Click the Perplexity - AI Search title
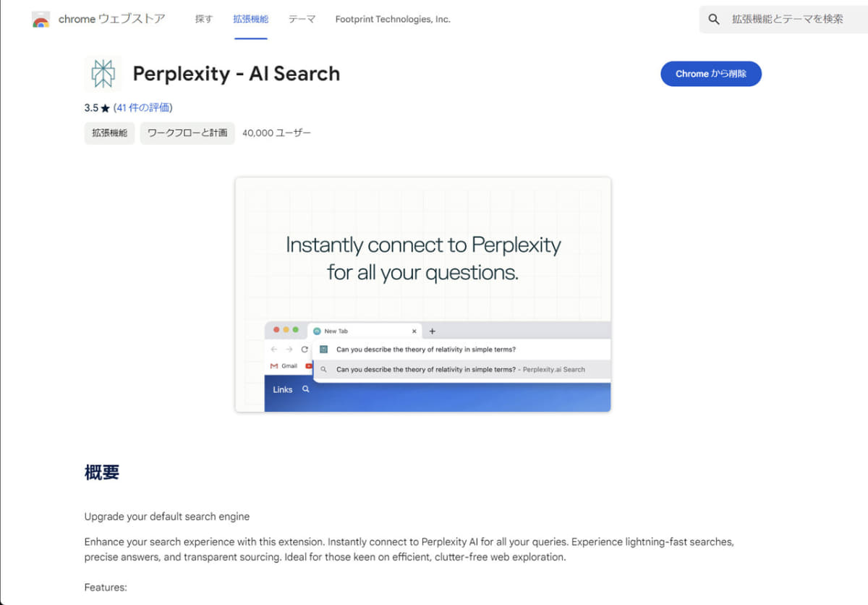Viewport: 868px width, 605px height. pos(236,73)
